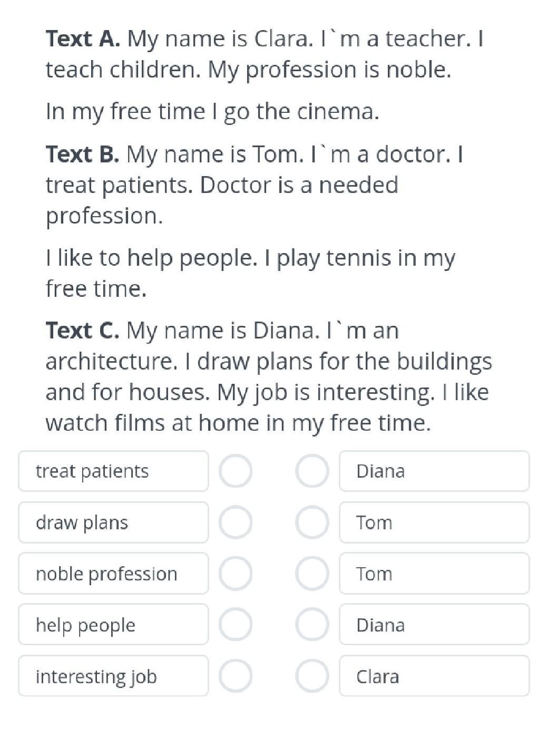Click the 'help people' box
This screenshot has height=756, width=539.
point(113,625)
